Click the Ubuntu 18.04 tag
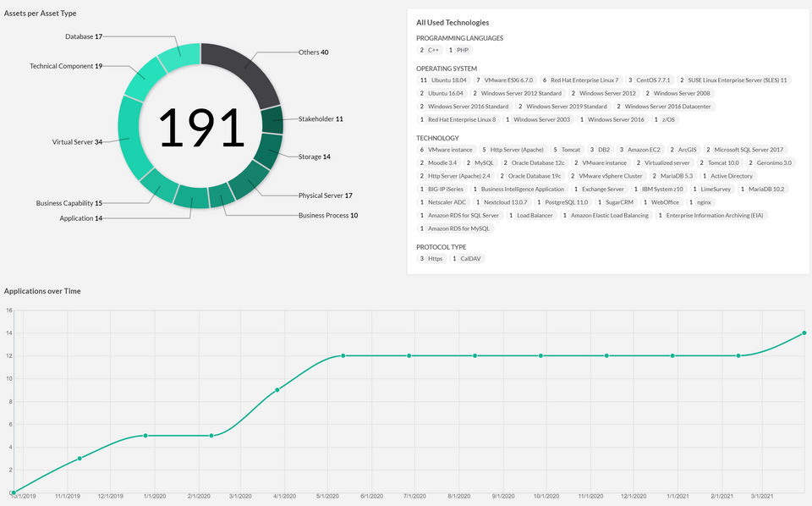The height and width of the screenshot is (506, 812). 444,80
